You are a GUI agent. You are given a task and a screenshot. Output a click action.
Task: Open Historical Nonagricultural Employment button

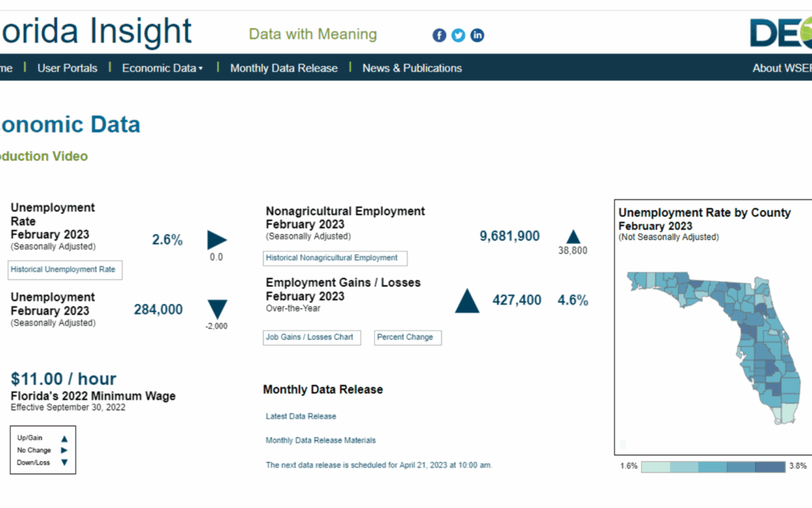click(x=335, y=258)
